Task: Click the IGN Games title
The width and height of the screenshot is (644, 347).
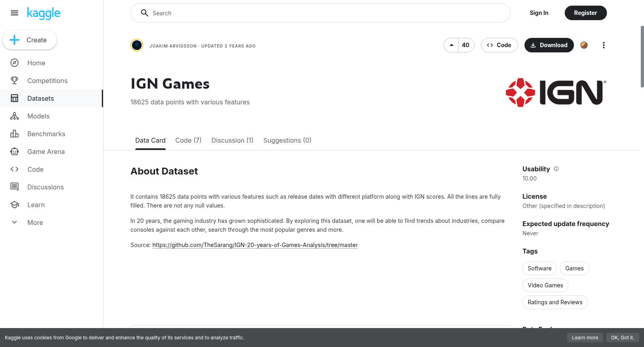Action: pos(170,84)
